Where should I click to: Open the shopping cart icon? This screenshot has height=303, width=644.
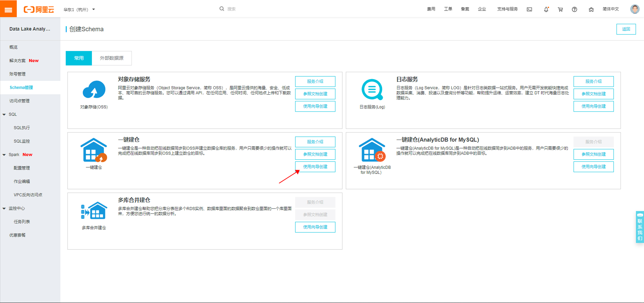click(560, 10)
